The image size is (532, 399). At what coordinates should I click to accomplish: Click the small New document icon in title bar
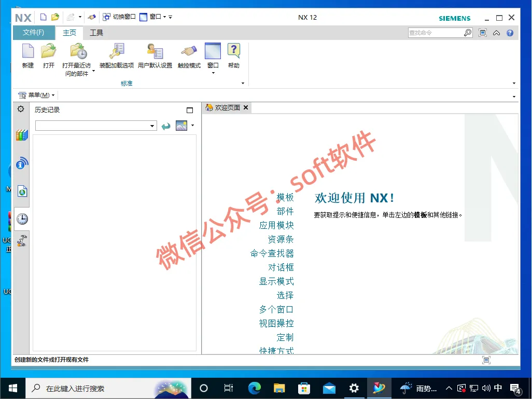pyautogui.click(x=44, y=17)
